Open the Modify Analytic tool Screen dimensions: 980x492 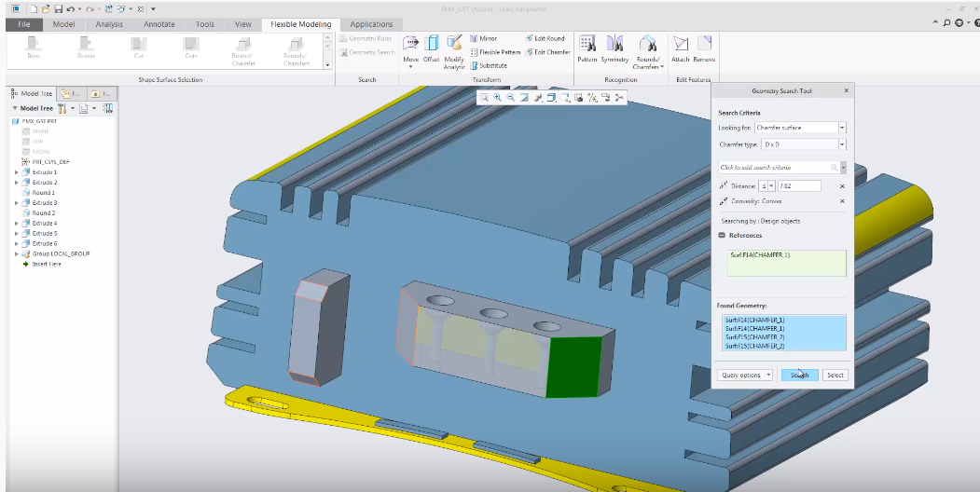click(454, 52)
